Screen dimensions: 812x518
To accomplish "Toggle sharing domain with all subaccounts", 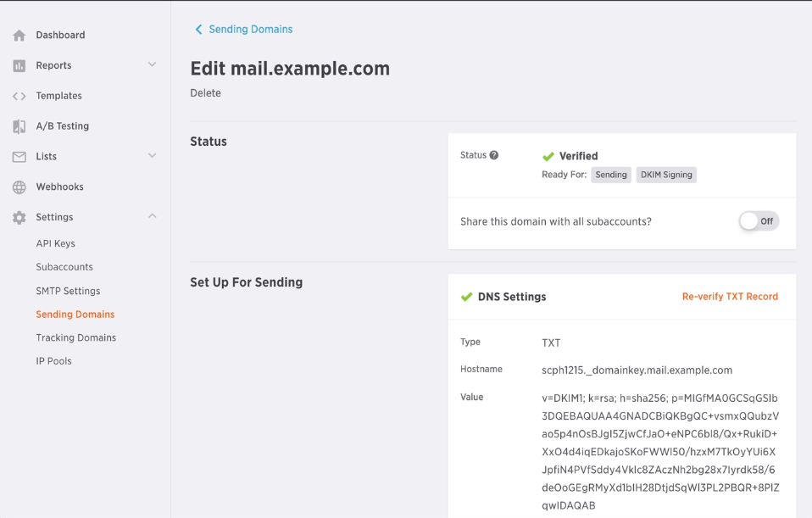I will (759, 221).
